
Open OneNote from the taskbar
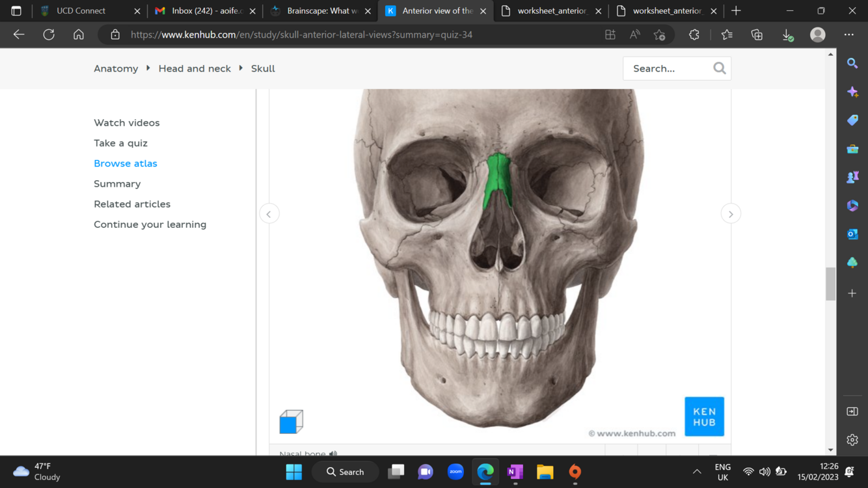(515, 472)
